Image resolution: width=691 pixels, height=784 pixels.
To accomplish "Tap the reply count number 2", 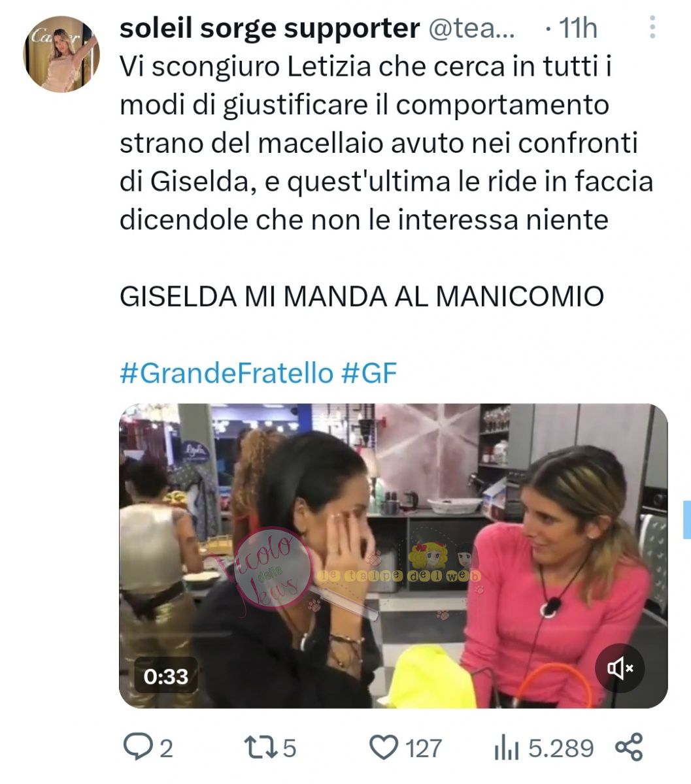I will point(166,748).
